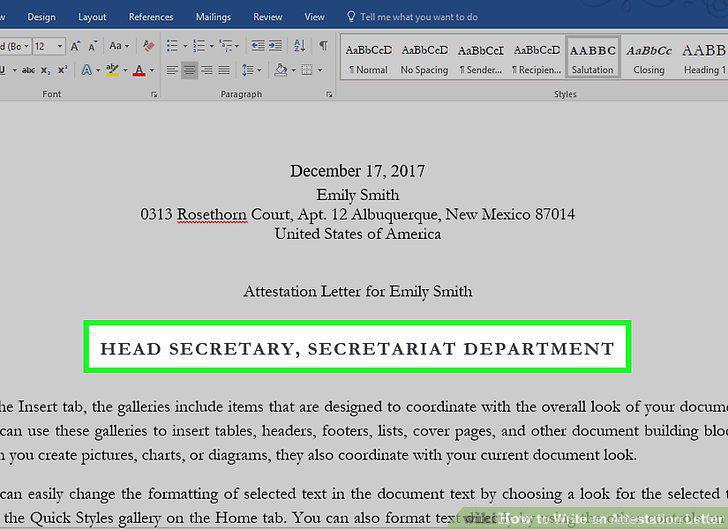Apply the Closing style
The height and width of the screenshot is (529, 728).
click(x=649, y=58)
